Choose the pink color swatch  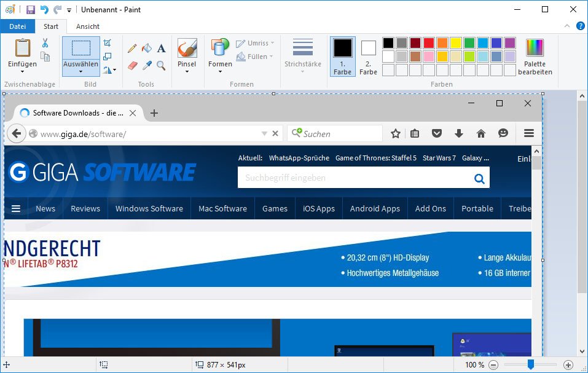429,57
